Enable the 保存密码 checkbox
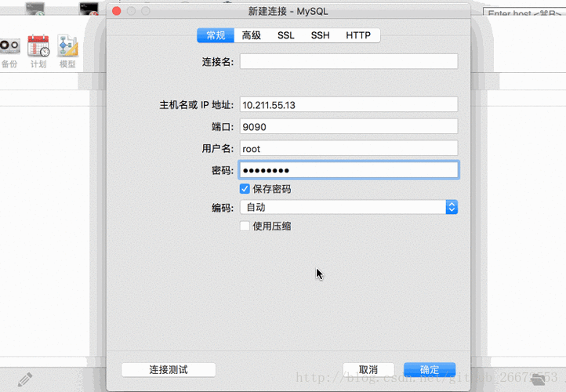 click(245, 189)
